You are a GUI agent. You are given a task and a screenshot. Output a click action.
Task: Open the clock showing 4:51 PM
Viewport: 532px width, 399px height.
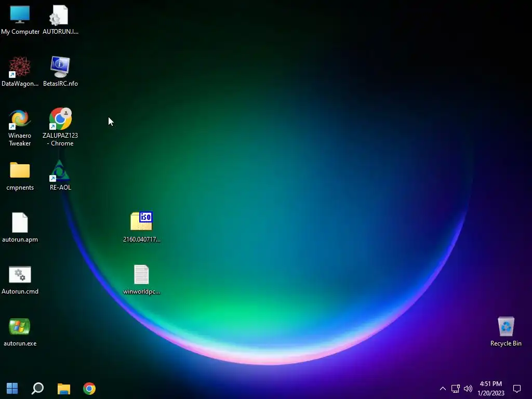click(x=490, y=389)
